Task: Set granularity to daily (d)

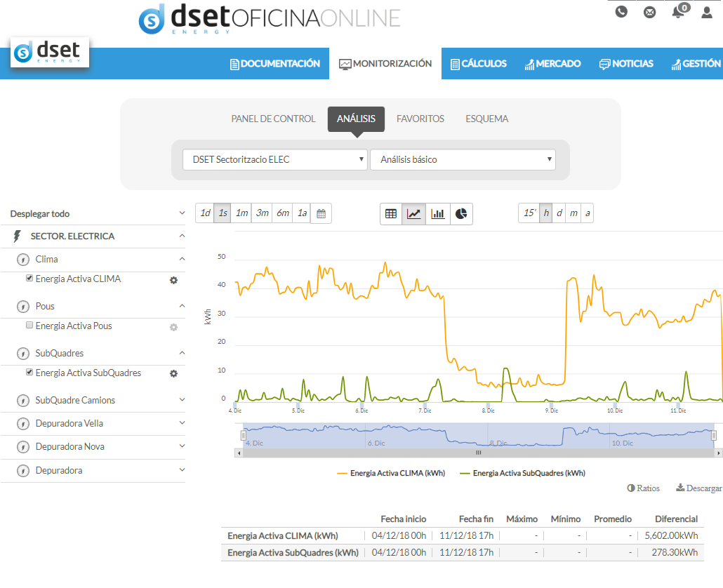Action: click(559, 213)
